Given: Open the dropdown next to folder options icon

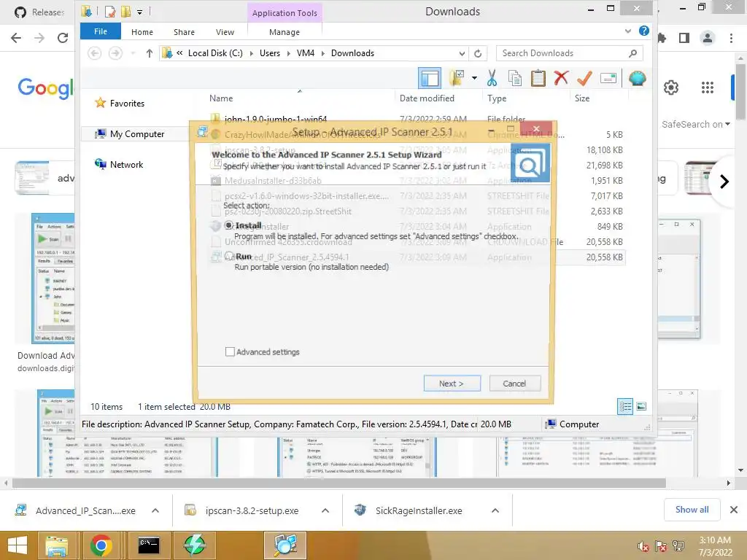Looking at the screenshot, I should pos(474,78).
